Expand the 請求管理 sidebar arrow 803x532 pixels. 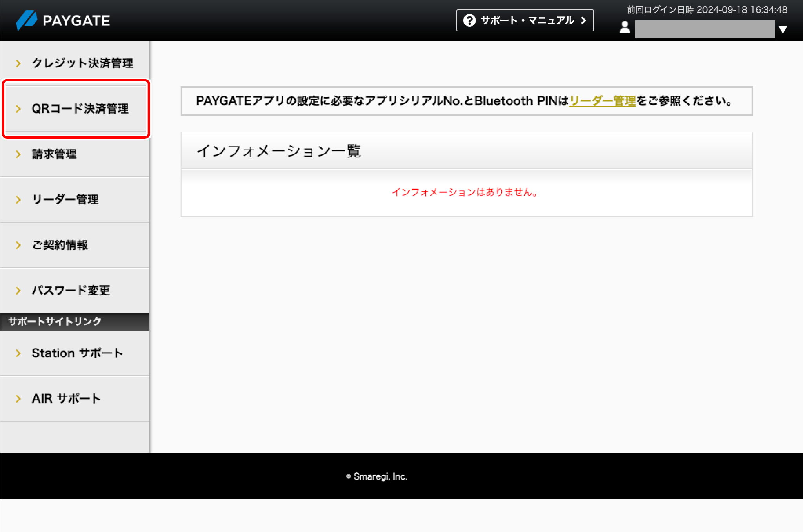(18, 154)
